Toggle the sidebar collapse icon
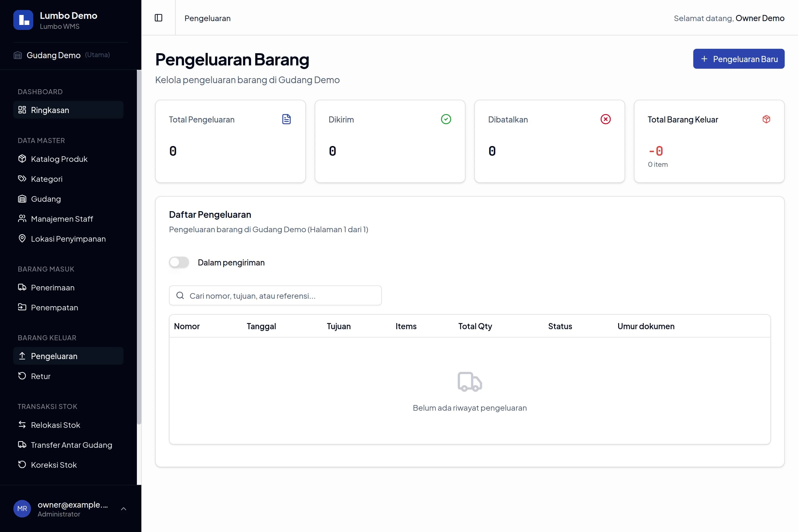Viewport: 798px width, 532px height. pyautogui.click(x=158, y=18)
